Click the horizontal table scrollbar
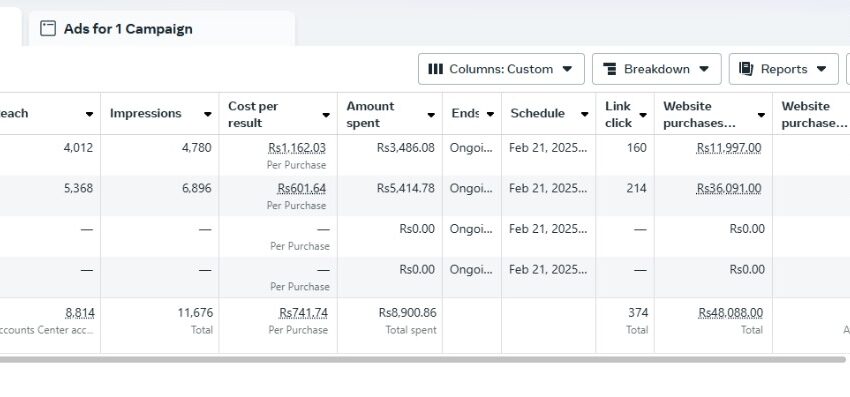Screen dimensions: 850x397 [423, 360]
